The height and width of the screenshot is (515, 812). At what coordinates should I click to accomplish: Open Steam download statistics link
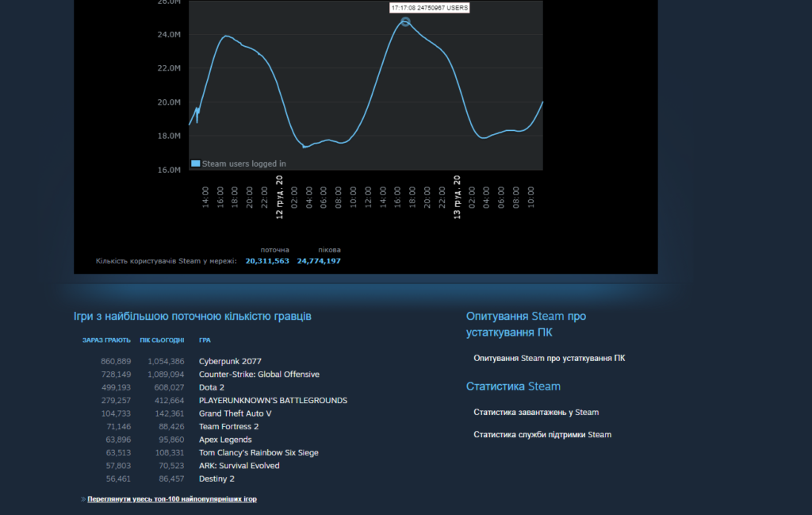coord(536,413)
